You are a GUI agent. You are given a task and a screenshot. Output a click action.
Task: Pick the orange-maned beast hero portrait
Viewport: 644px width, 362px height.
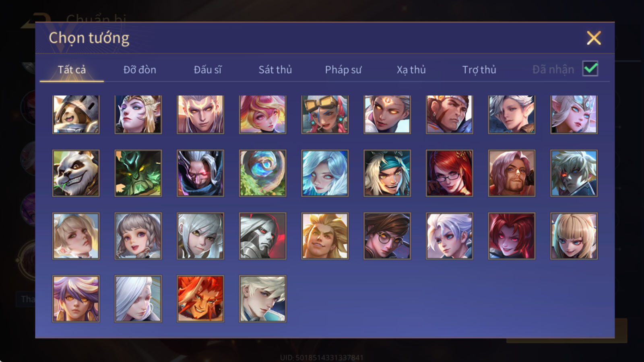[x=200, y=299]
